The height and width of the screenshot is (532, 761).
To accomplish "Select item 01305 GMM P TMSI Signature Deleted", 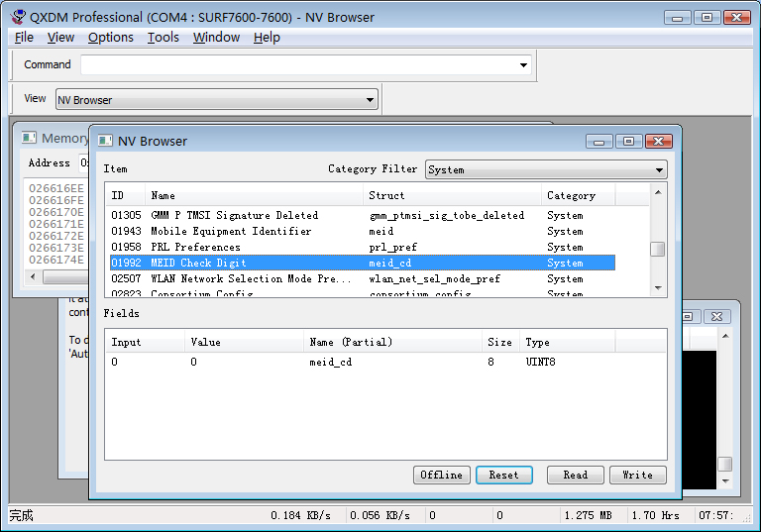I will (363, 215).
